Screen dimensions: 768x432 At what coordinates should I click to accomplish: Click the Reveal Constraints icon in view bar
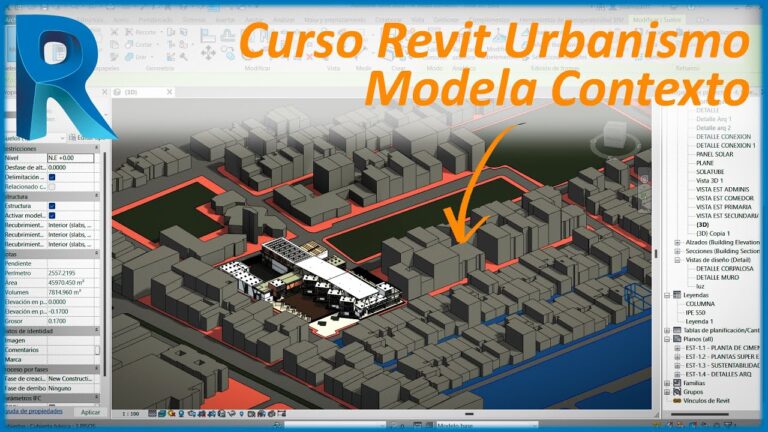point(282,414)
